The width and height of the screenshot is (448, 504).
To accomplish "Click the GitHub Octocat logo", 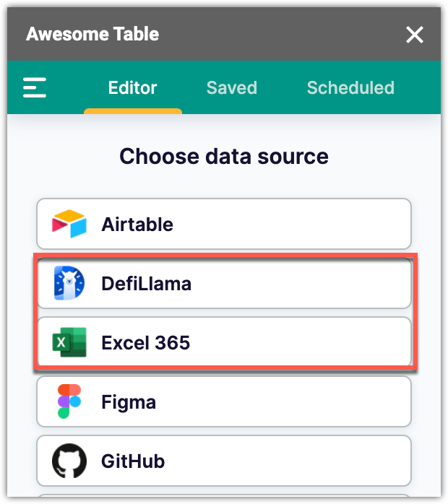I will coord(69,461).
